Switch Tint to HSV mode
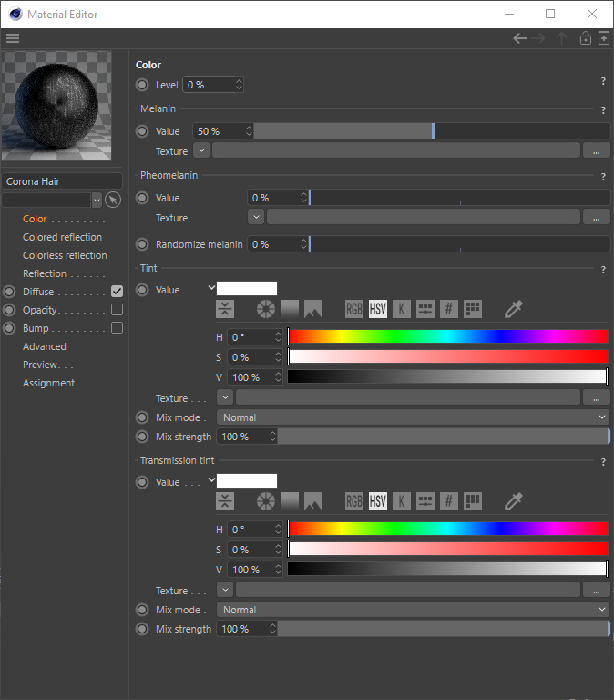The height and width of the screenshot is (700, 614). 377,309
